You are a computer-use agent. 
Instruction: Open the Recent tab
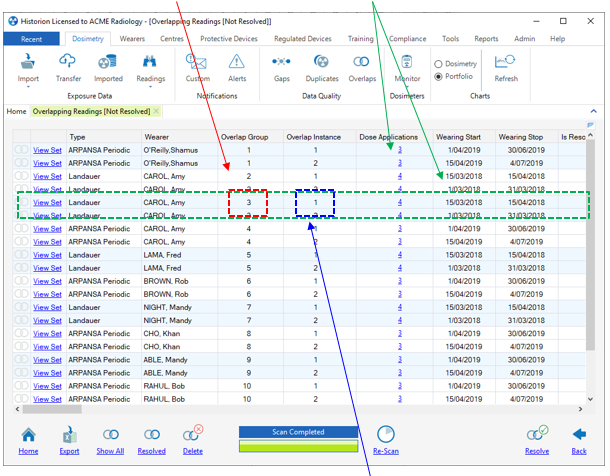coord(32,39)
